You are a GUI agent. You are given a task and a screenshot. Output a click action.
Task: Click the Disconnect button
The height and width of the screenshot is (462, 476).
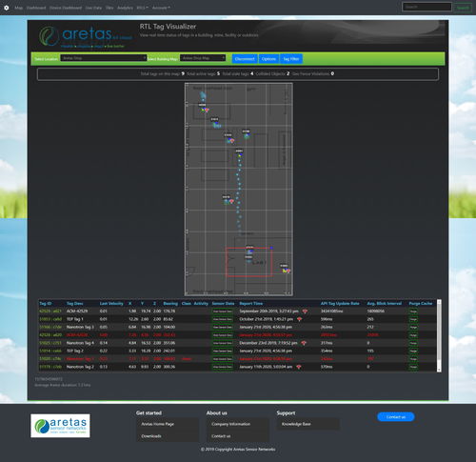click(245, 59)
